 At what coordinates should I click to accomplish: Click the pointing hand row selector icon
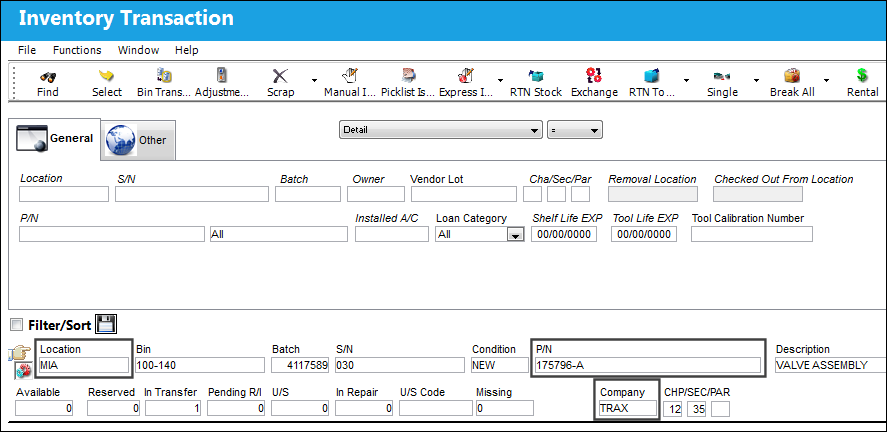pyautogui.click(x=20, y=353)
